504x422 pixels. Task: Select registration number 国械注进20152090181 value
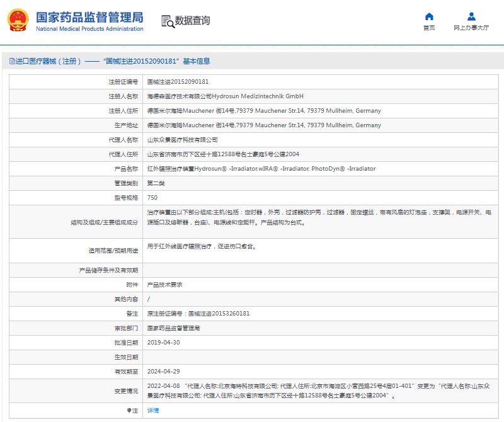coord(178,82)
